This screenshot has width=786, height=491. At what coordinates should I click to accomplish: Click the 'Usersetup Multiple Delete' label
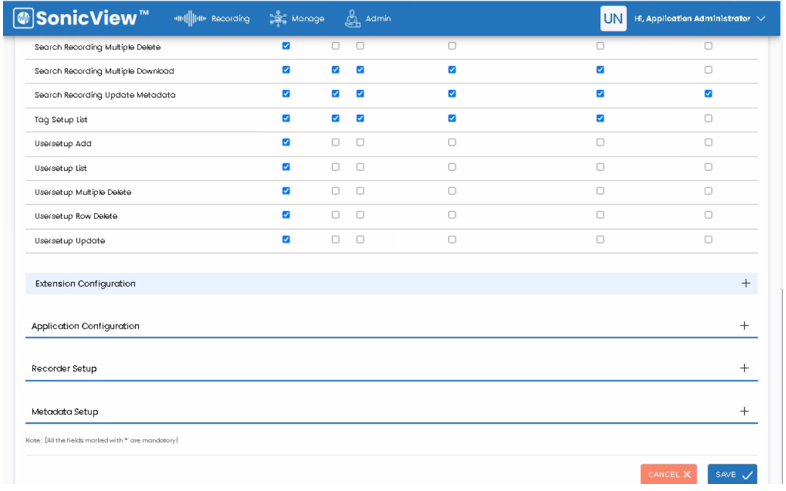[83, 192]
